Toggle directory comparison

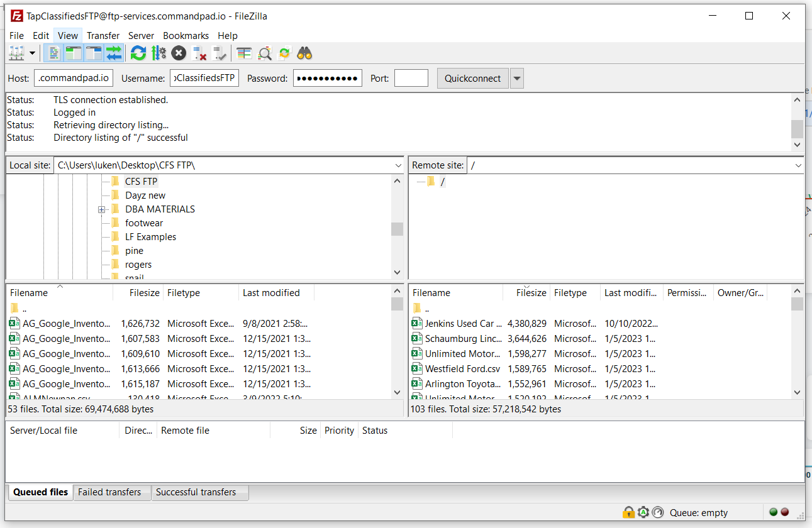(265, 53)
